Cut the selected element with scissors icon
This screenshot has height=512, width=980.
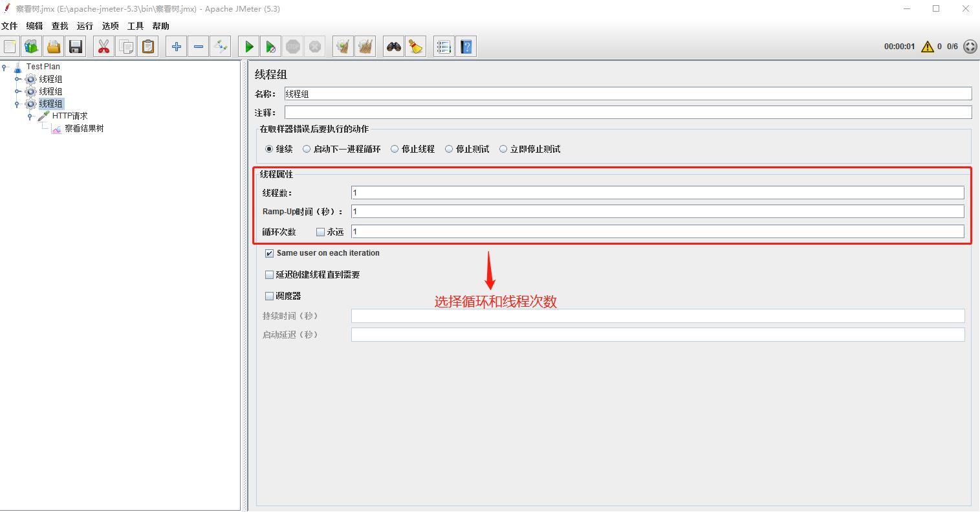(103, 47)
